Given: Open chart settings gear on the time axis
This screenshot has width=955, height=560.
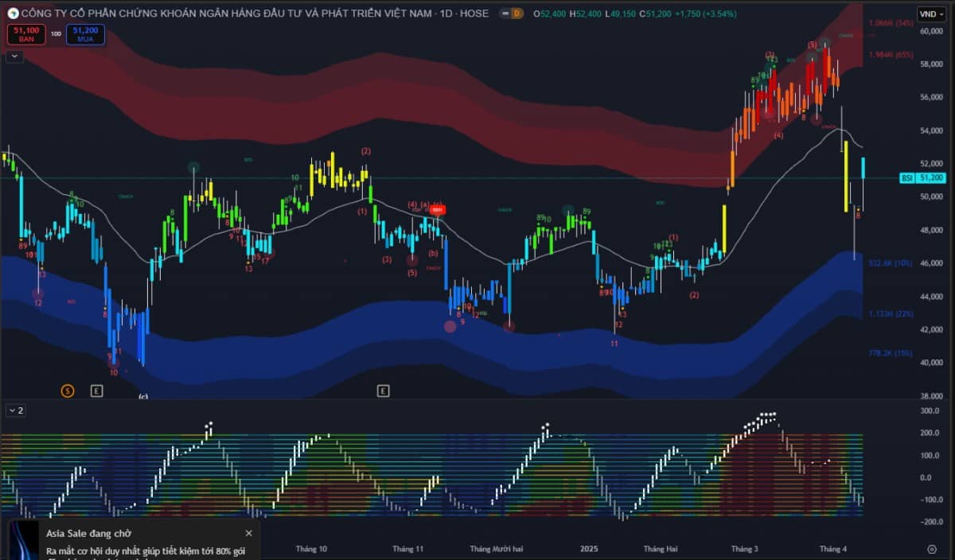Looking at the screenshot, I should 932,549.
